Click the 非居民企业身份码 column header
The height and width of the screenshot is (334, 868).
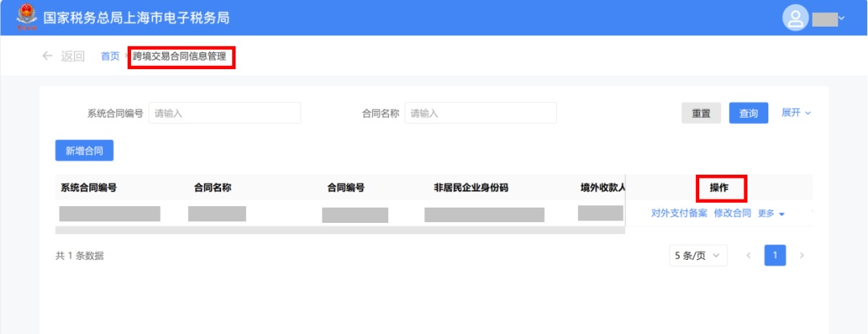471,188
